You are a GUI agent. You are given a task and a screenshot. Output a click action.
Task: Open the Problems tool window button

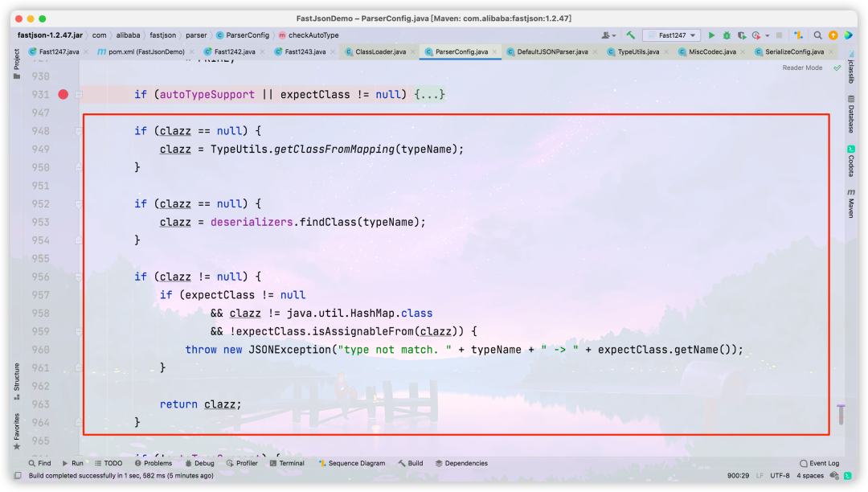154,463
